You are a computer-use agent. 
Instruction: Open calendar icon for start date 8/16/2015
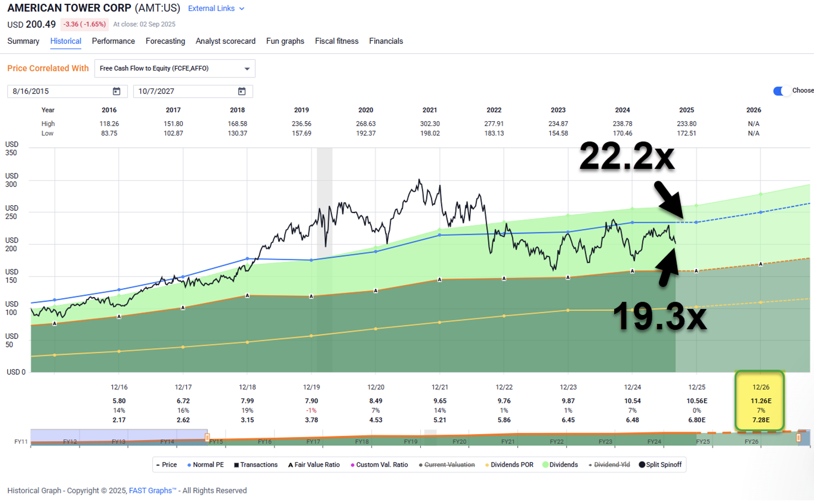116,91
